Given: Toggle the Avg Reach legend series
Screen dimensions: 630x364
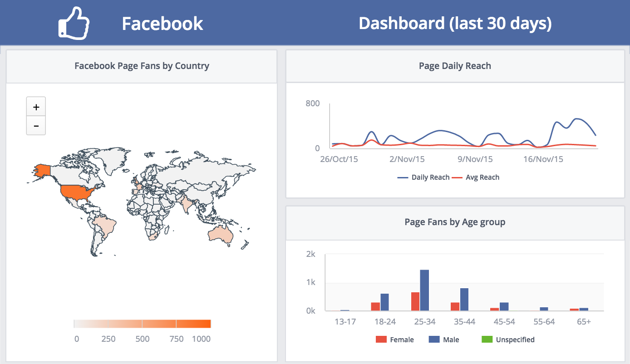Looking at the screenshot, I should 476,177.
